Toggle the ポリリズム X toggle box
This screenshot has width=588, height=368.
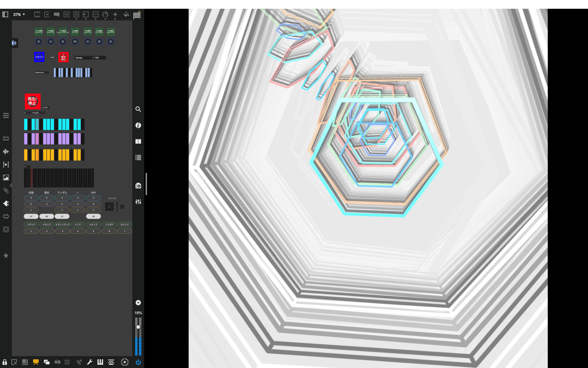(109, 207)
